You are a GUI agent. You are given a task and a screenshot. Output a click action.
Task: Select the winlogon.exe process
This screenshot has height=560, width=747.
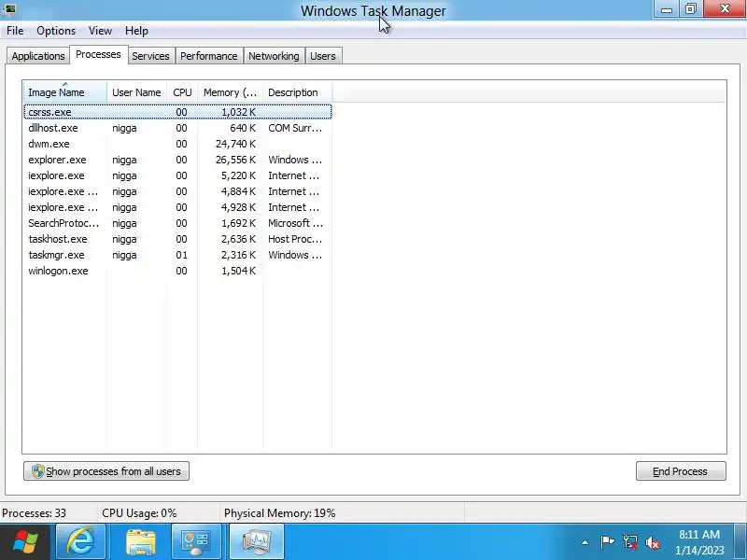(x=177, y=271)
